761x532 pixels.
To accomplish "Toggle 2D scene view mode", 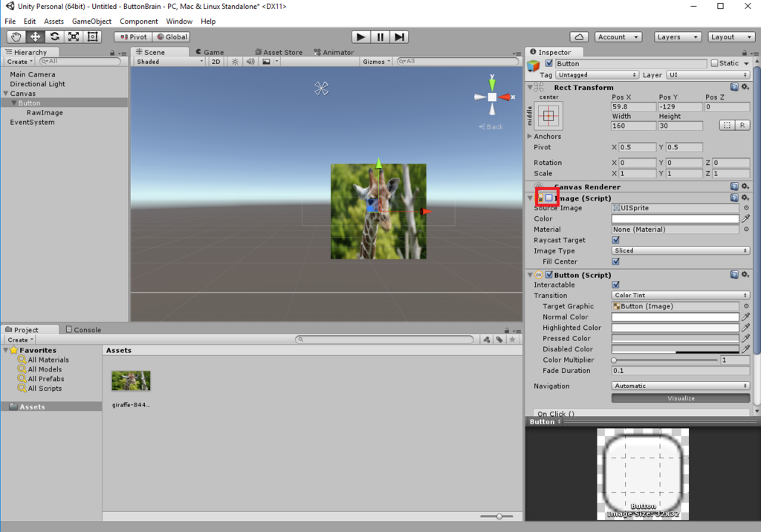I will 216,62.
